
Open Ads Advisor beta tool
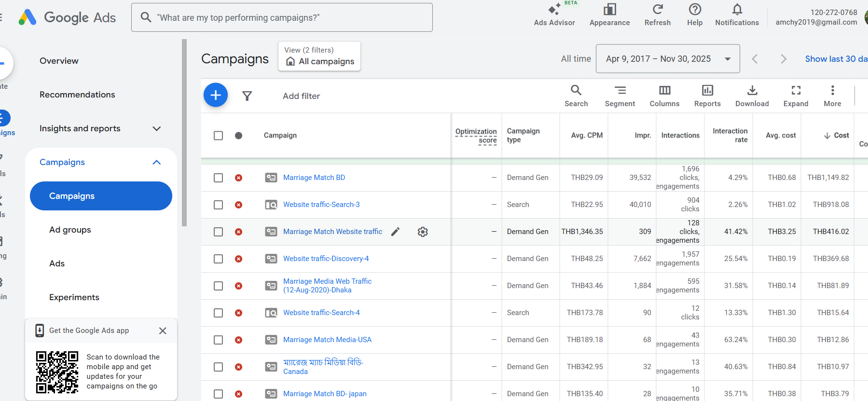[554, 15]
